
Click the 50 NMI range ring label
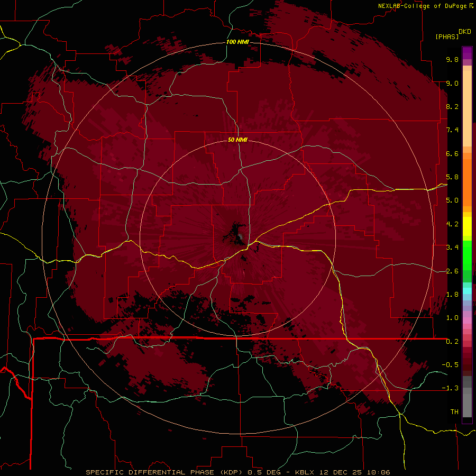237,140
